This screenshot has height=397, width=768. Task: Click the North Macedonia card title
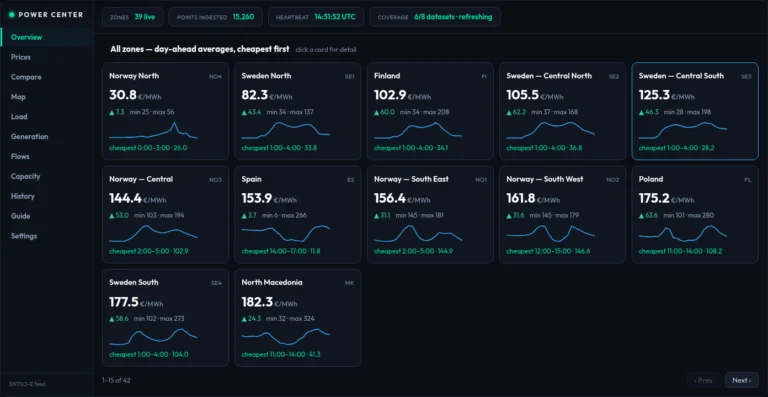272,282
